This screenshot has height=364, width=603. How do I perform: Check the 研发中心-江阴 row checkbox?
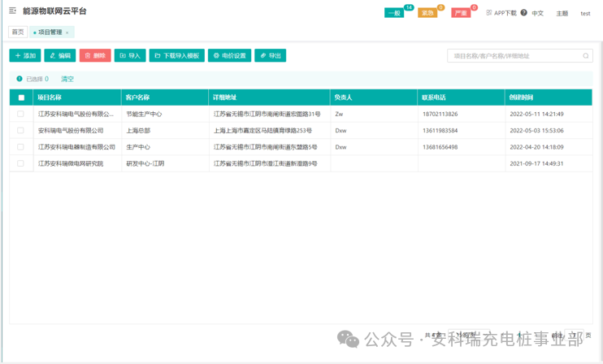pyautogui.click(x=20, y=163)
